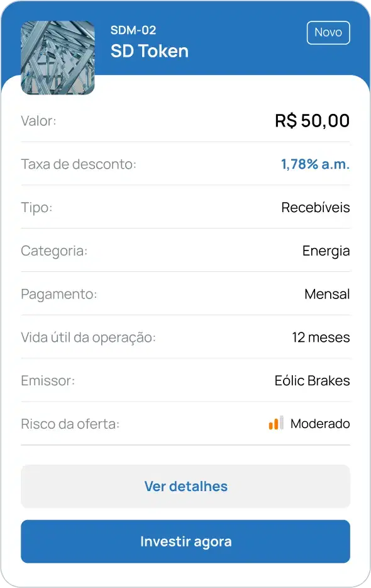Click the SDM-02 token code

(133, 30)
